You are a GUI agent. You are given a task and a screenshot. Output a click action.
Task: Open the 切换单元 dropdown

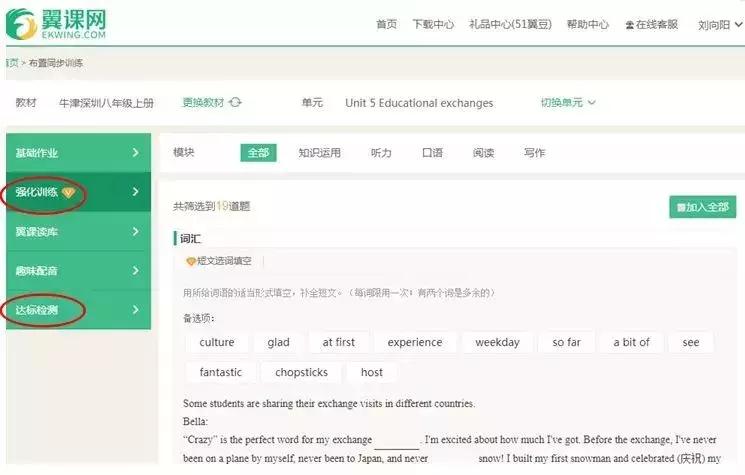coord(568,102)
